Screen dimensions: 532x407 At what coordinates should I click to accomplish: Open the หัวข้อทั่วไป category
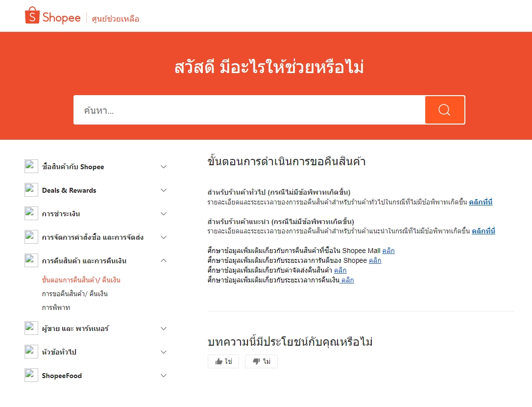point(59,352)
